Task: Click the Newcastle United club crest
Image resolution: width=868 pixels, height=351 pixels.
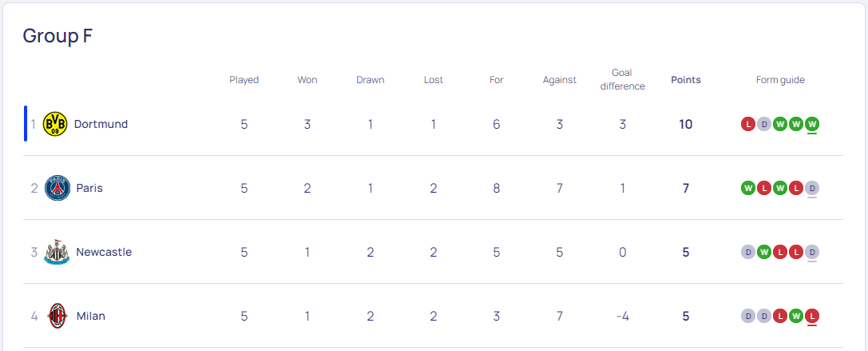Action: (57, 252)
